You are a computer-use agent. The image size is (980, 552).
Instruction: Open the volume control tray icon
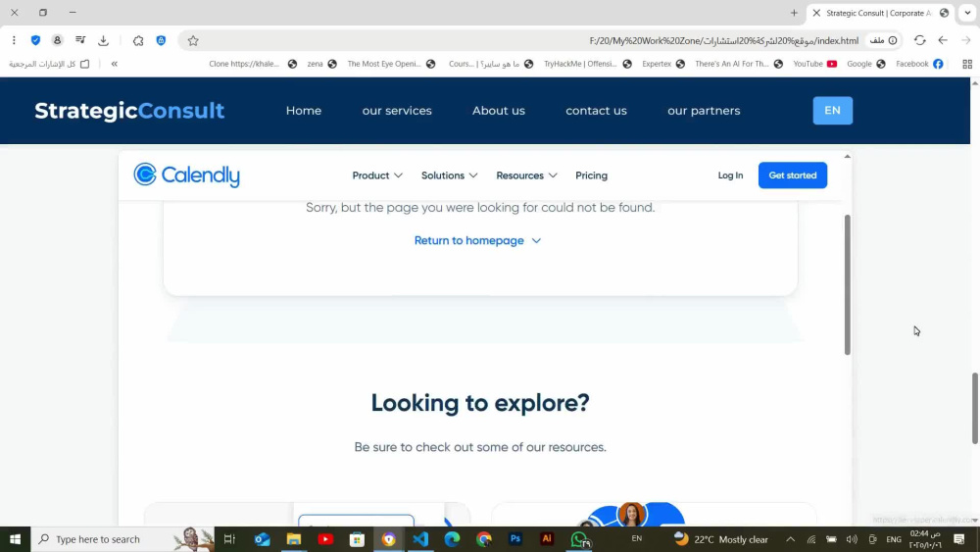tap(852, 539)
